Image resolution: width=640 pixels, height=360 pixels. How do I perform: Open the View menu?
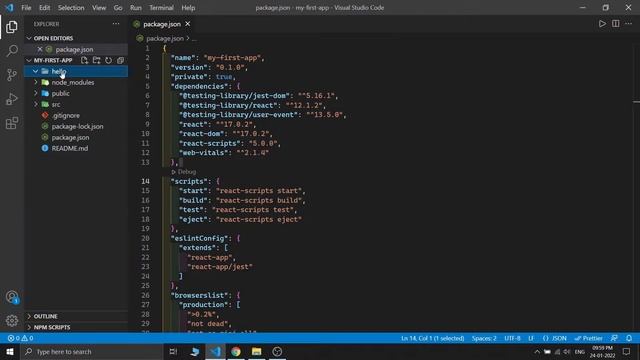[99, 8]
